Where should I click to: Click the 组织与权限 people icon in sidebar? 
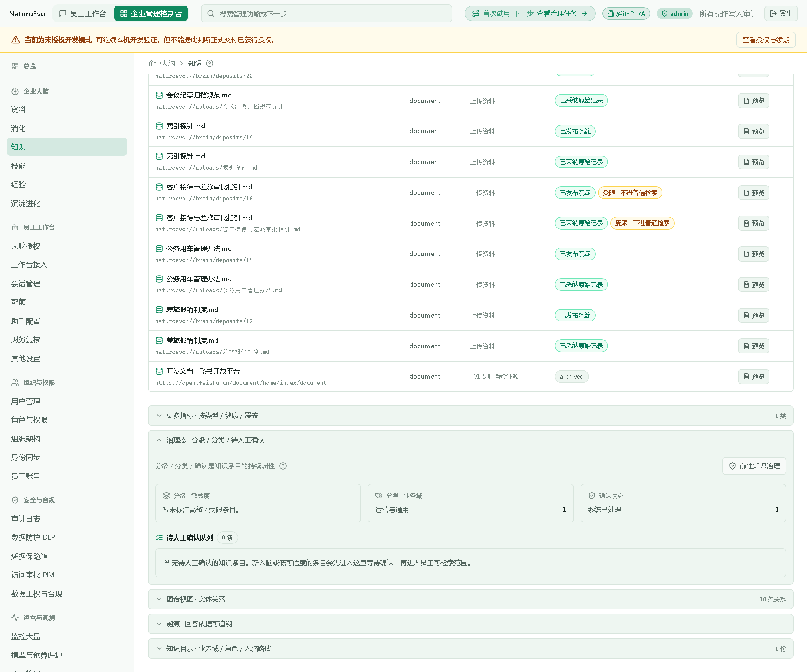(x=15, y=382)
